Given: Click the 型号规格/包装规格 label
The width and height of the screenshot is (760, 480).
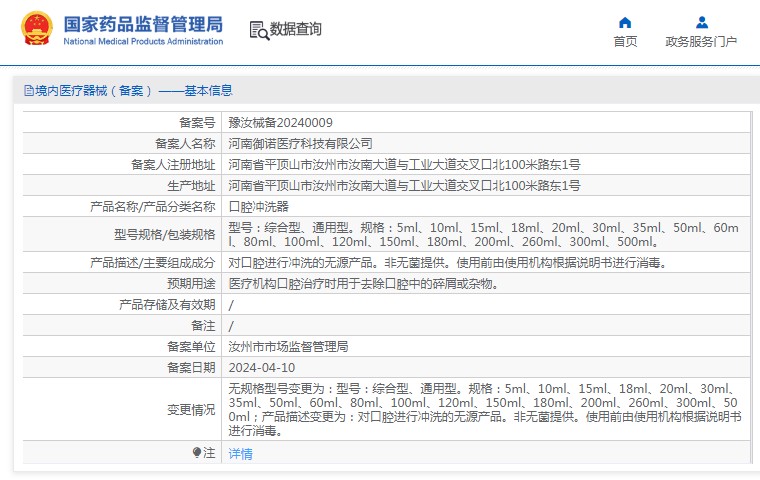Looking at the screenshot, I should [x=165, y=235].
